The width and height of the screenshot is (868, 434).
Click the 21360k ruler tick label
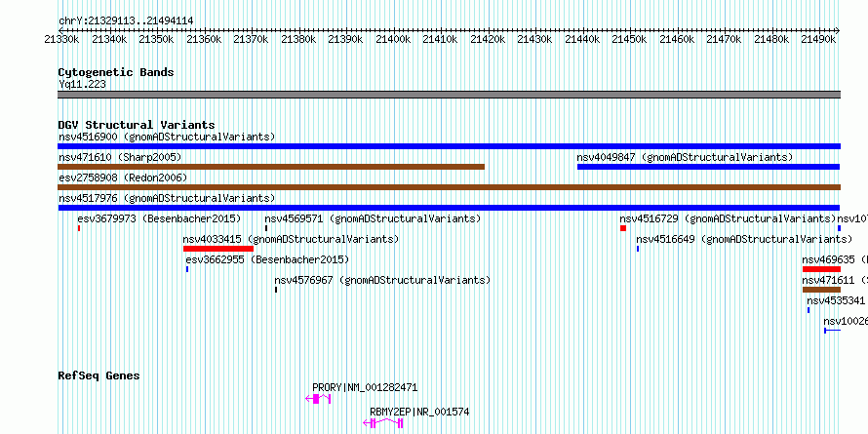[x=204, y=39]
